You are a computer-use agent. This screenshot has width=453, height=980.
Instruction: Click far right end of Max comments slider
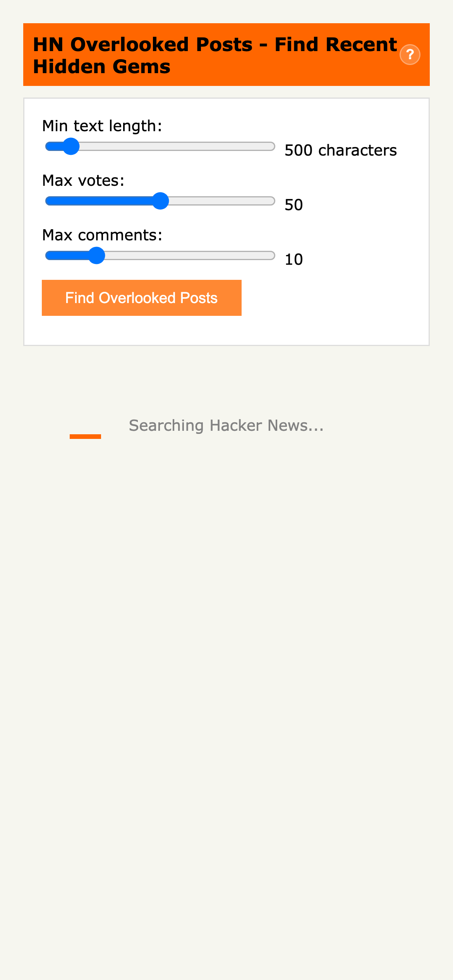272,255
